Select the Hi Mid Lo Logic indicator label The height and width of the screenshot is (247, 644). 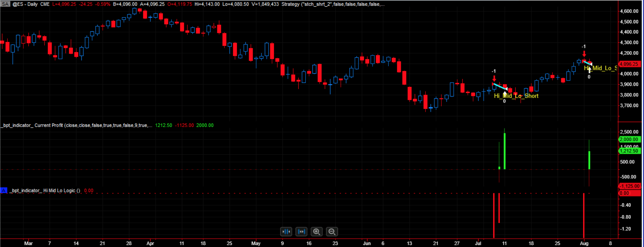(x=45, y=190)
